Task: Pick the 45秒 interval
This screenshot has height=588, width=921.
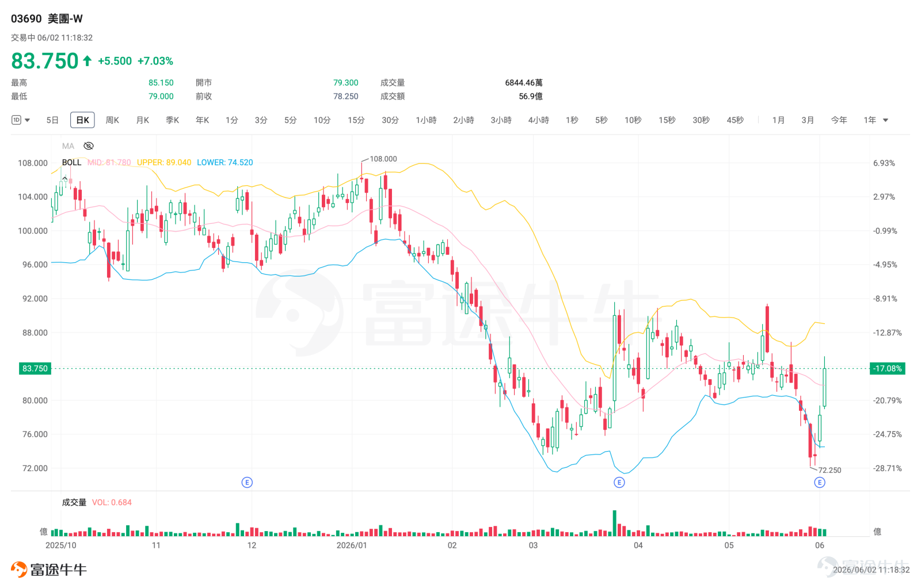Action: click(734, 120)
